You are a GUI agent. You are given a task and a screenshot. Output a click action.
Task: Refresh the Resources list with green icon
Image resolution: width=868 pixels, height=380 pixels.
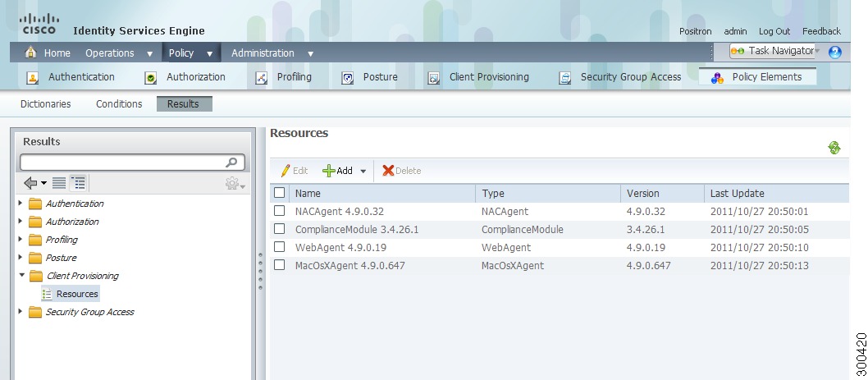coord(834,148)
